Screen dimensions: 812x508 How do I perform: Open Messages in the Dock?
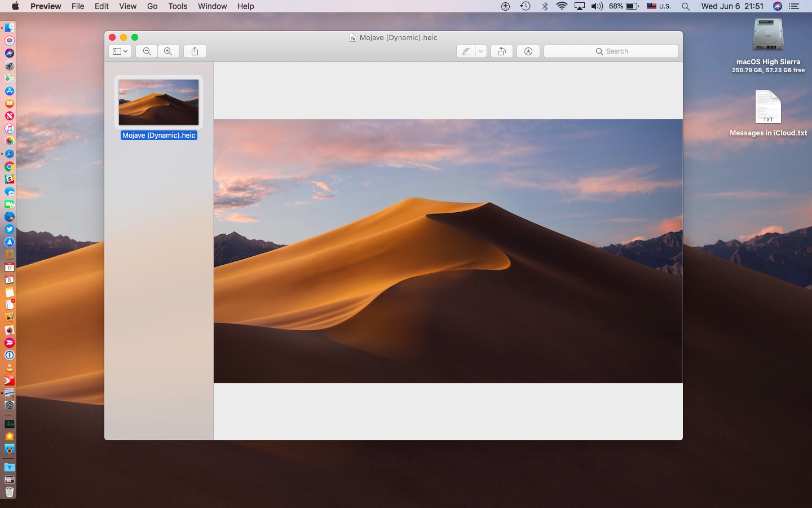[x=10, y=192]
